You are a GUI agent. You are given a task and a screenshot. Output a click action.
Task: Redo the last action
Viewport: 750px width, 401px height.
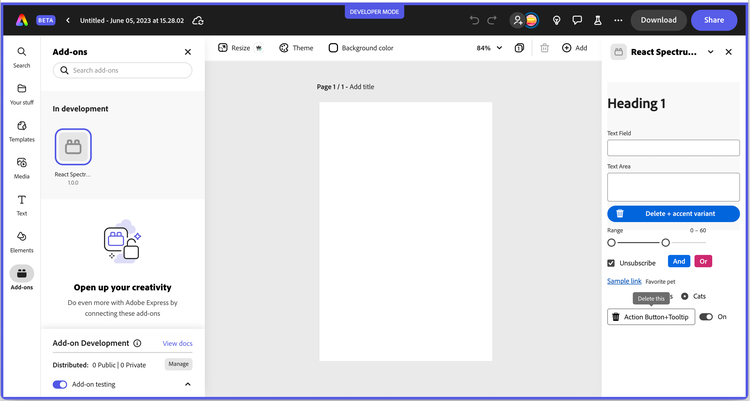pos(492,20)
